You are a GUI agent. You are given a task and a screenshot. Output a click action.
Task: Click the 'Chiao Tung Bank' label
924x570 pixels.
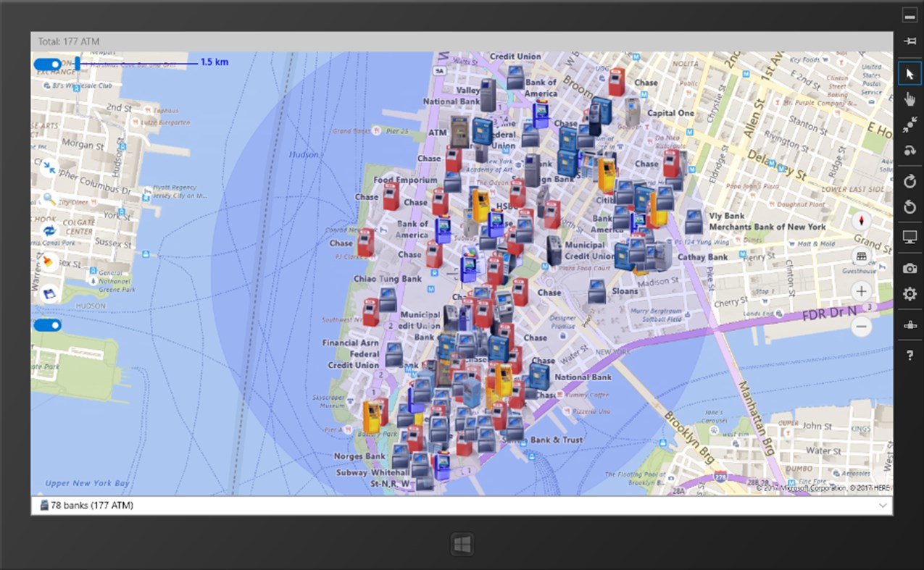388,279
